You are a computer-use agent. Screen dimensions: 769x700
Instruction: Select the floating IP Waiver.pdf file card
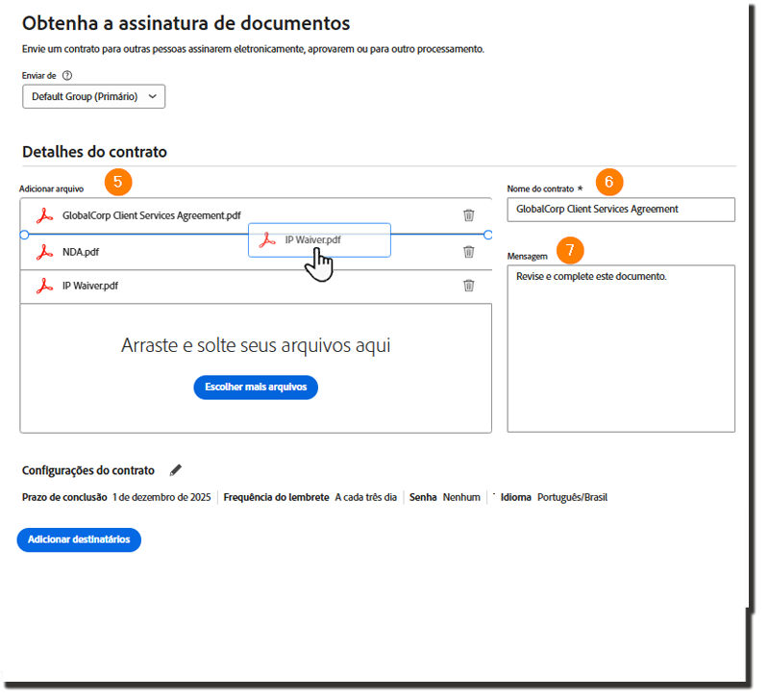tap(319, 241)
